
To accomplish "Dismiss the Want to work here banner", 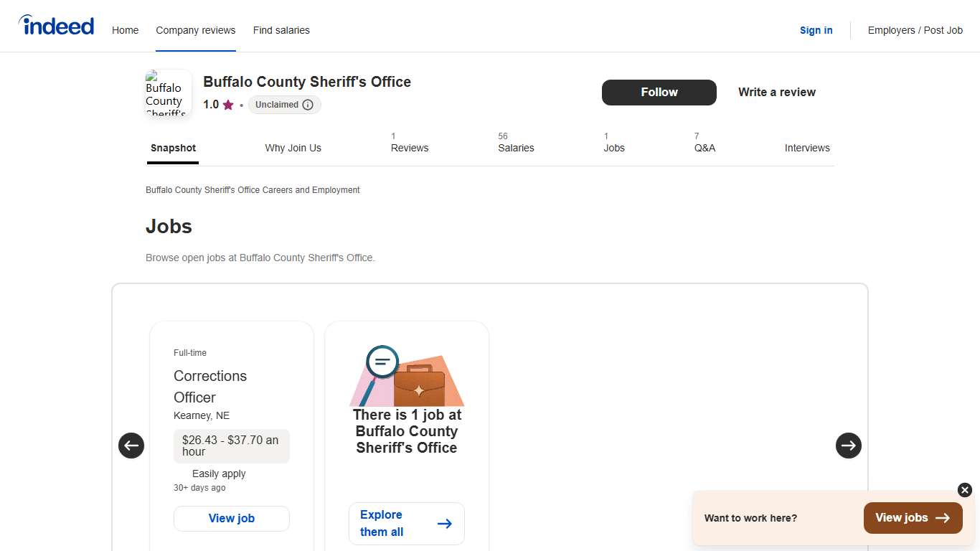I will [x=963, y=490].
